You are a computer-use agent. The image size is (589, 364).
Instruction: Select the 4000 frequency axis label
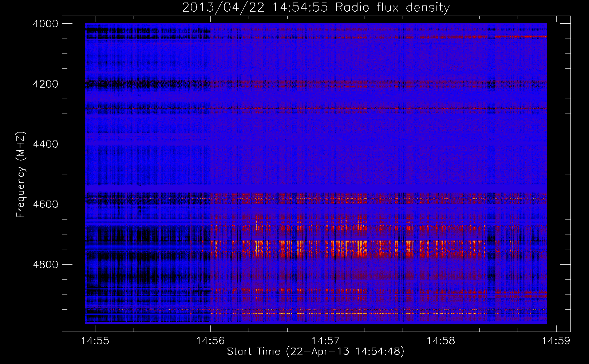46,24
